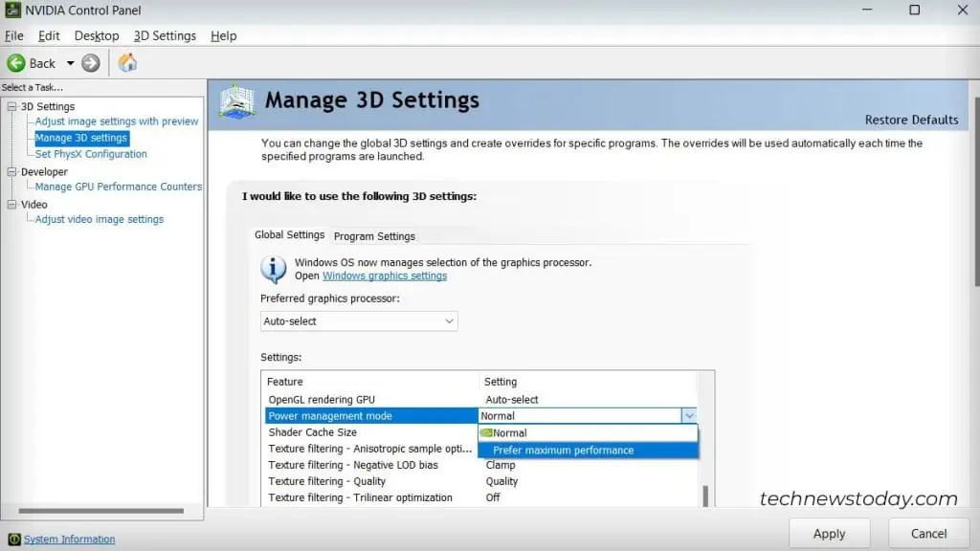Collapse the 3D Settings tree node
This screenshot has width=980, height=551.
pos(11,106)
